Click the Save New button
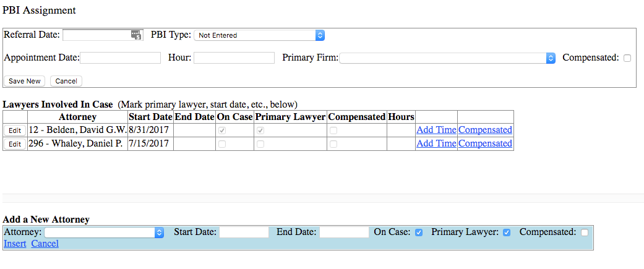This screenshot has height=269, width=644. [25, 81]
